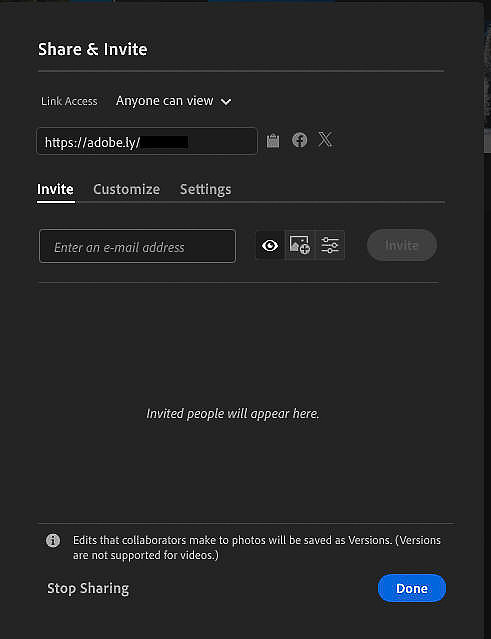This screenshot has width=491, height=639.
Task: Open the Anyone can view dropdown
Action: coord(174,101)
